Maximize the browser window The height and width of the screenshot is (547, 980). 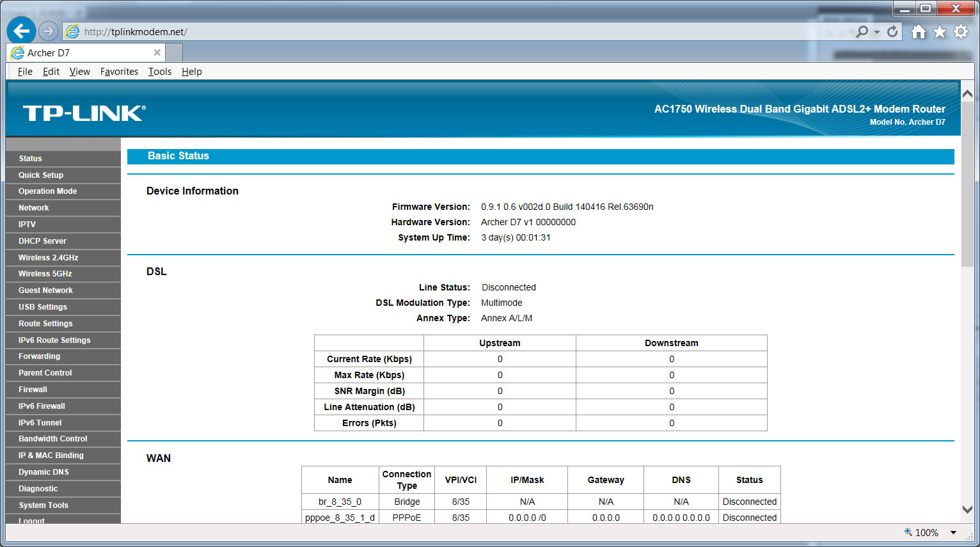point(925,8)
